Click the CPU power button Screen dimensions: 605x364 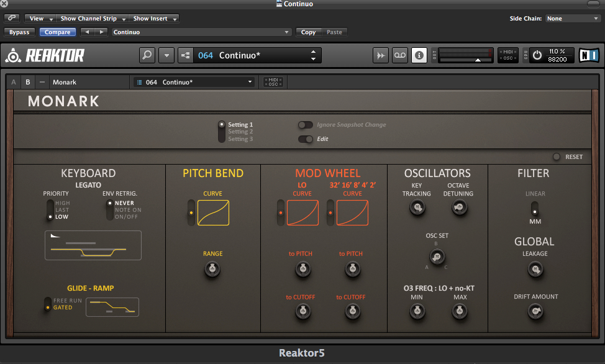535,55
